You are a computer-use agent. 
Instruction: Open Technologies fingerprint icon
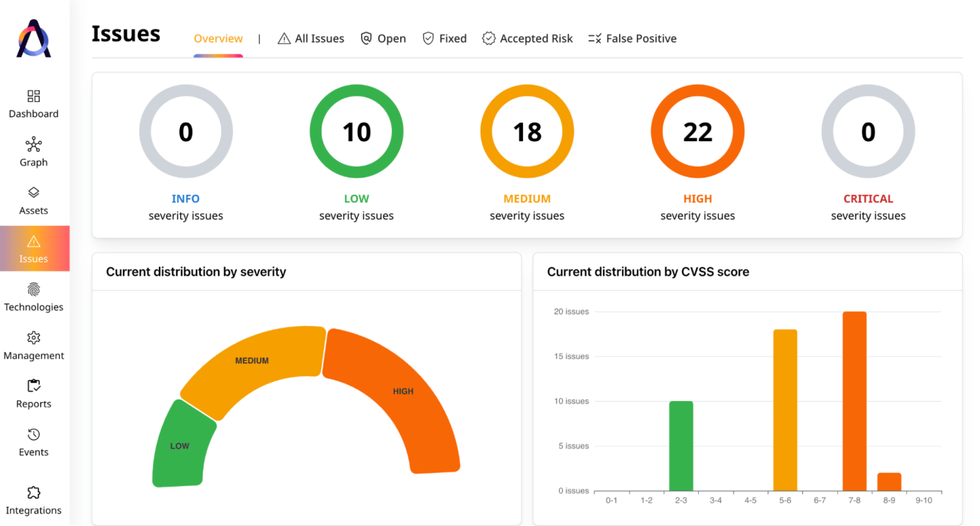pos(34,290)
